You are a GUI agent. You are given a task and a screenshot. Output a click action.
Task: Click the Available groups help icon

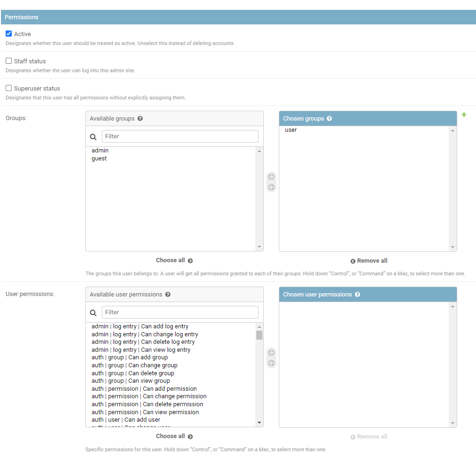[140, 119]
